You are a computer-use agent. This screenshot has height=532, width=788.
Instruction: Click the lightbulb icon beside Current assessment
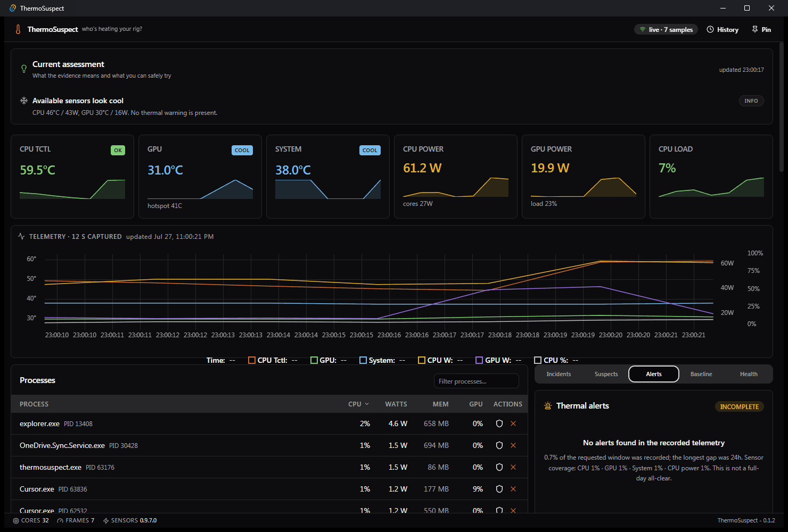pyautogui.click(x=24, y=69)
